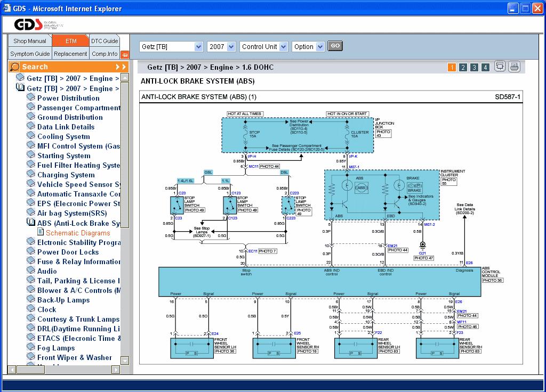
Task: Click PHOTO 36 label by ABS Control Module
Action: click(x=492, y=280)
